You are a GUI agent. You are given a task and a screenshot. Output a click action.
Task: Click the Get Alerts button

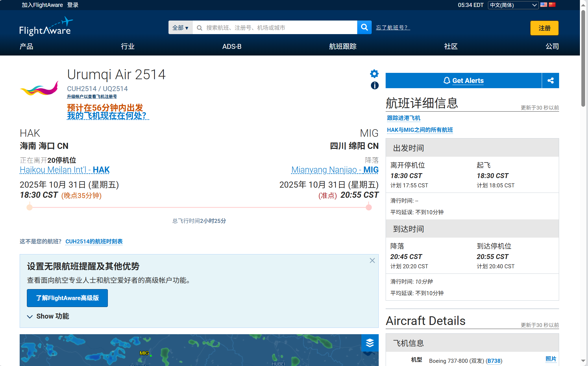[x=464, y=81]
